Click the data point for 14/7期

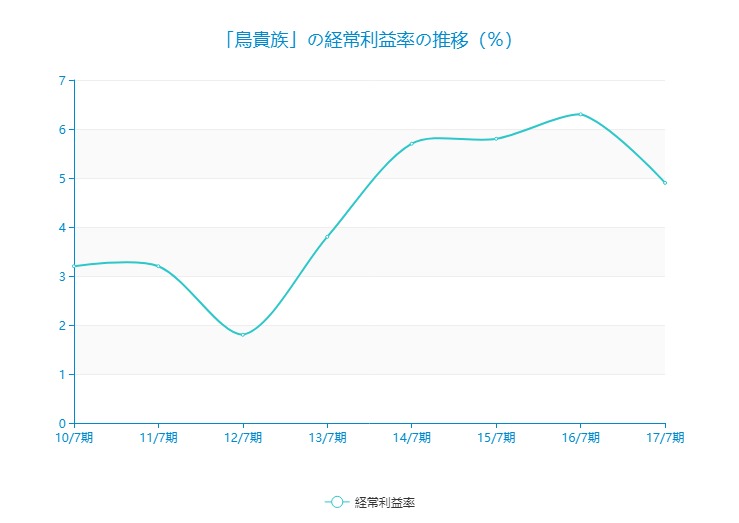[412, 144]
